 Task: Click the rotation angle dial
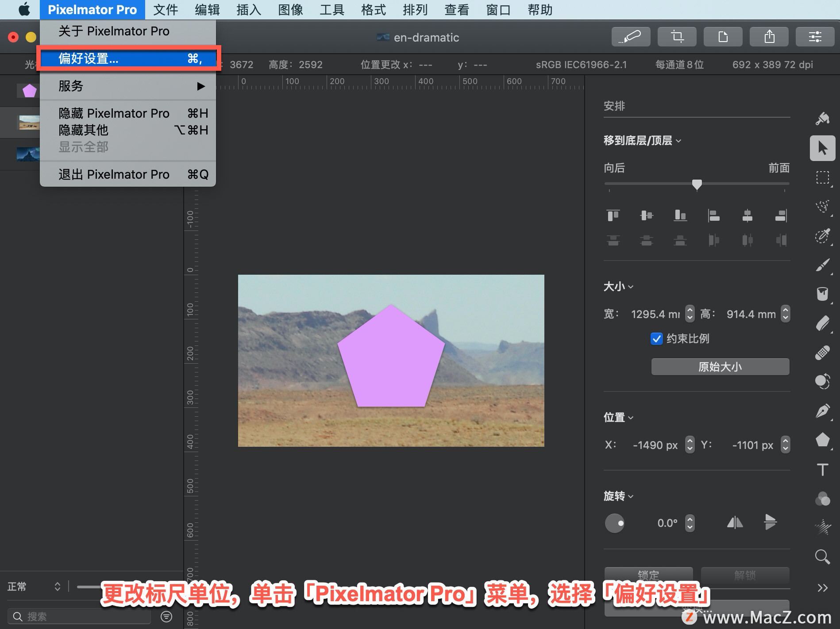point(614,523)
